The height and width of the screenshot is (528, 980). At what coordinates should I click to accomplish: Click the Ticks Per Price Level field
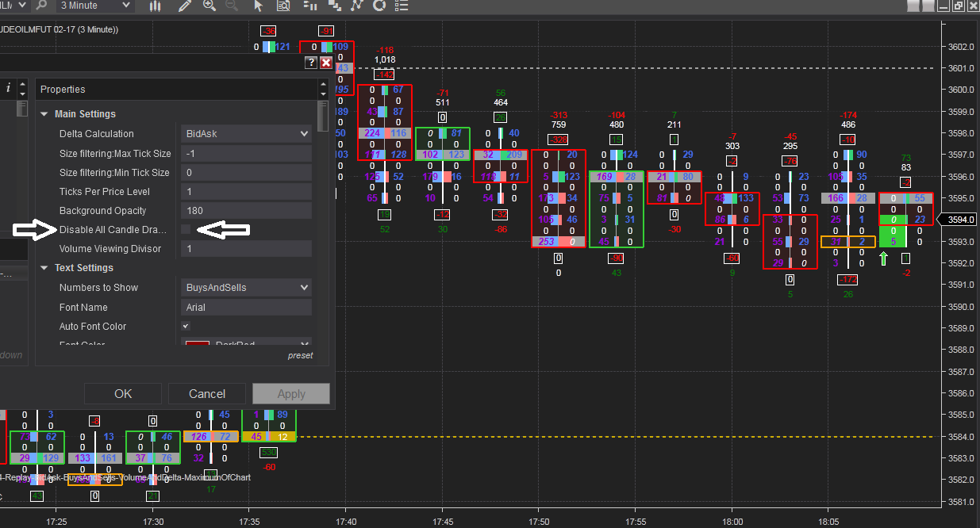click(x=246, y=191)
